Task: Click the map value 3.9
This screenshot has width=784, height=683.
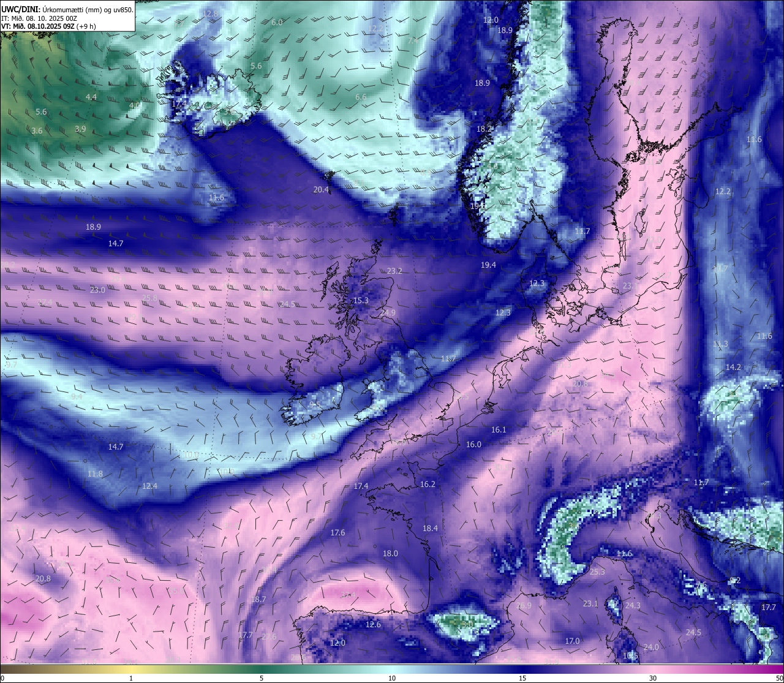Action: tap(80, 129)
